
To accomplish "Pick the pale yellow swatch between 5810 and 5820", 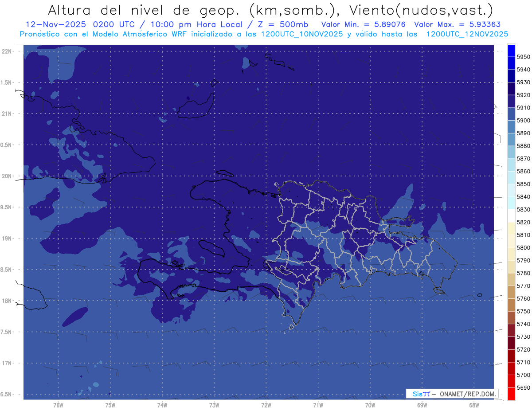I will pos(511,229).
